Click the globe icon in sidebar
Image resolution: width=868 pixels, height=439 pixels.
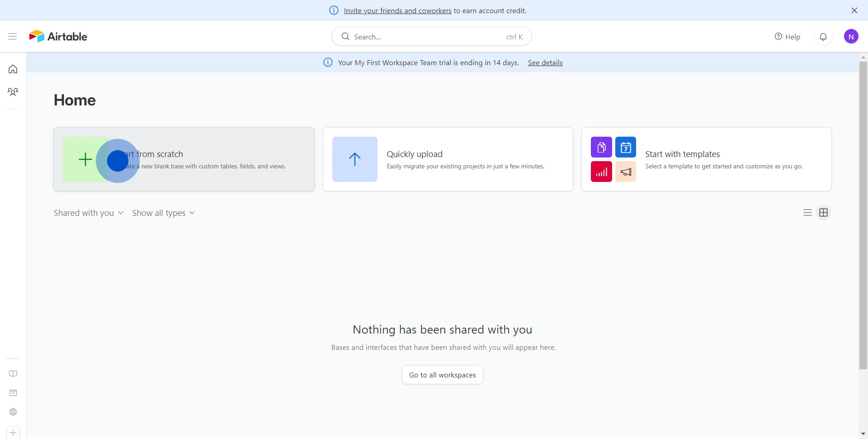click(x=13, y=412)
